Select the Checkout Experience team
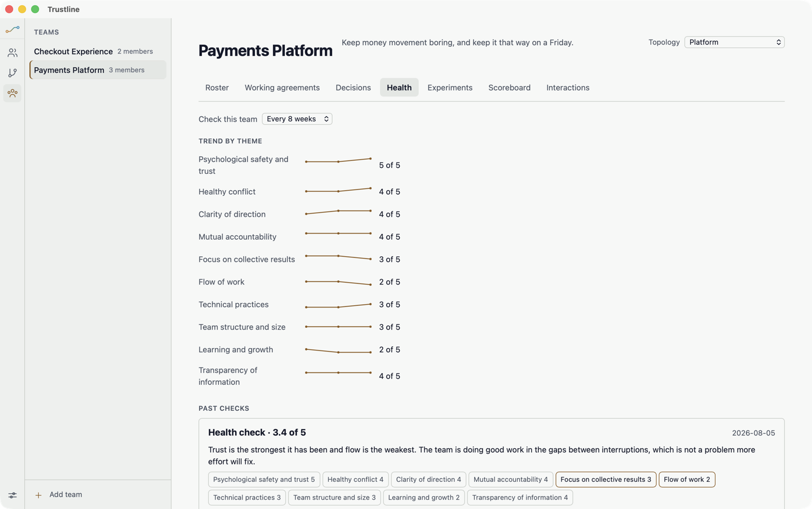812x509 pixels. tap(98, 51)
